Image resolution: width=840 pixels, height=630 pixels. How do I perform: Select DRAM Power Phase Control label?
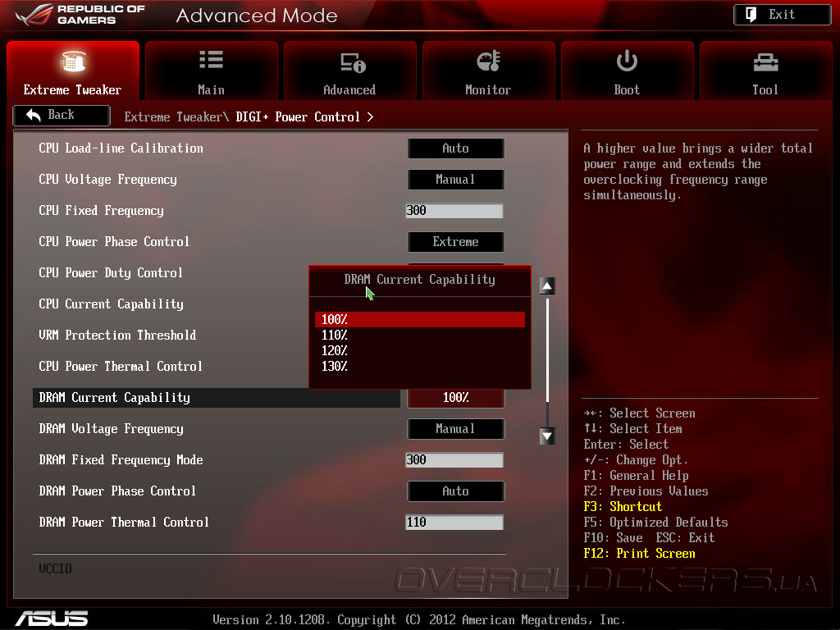[117, 491]
